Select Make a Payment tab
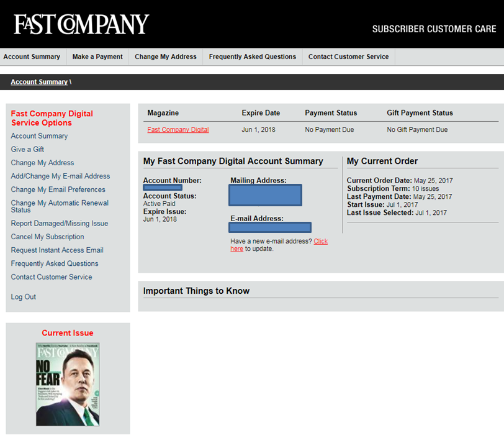504x438 pixels. click(97, 57)
